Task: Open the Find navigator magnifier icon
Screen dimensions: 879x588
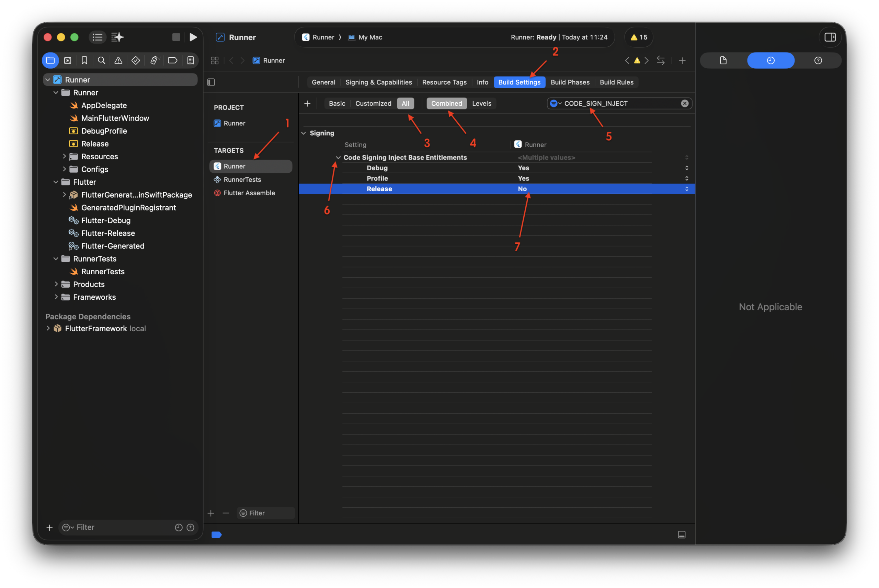Action: pos(101,60)
